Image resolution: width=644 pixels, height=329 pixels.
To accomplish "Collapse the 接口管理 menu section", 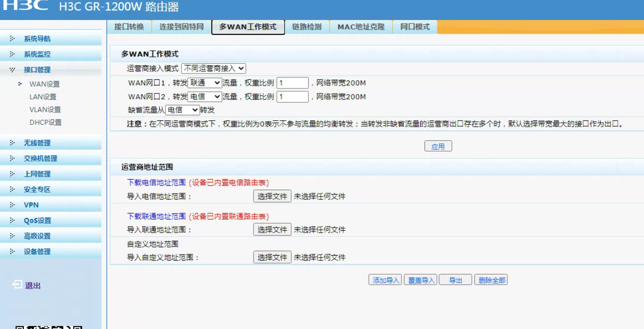I will (51, 69).
